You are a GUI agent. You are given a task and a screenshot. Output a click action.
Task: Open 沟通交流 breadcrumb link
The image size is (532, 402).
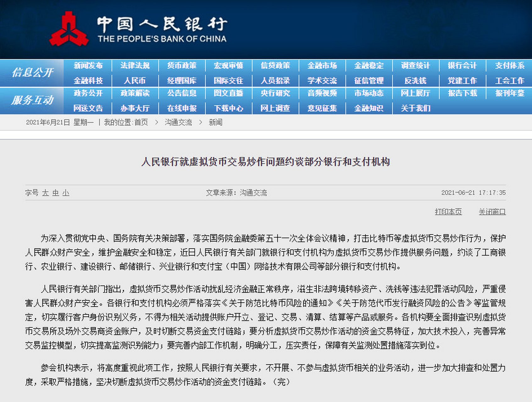[178, 122]
